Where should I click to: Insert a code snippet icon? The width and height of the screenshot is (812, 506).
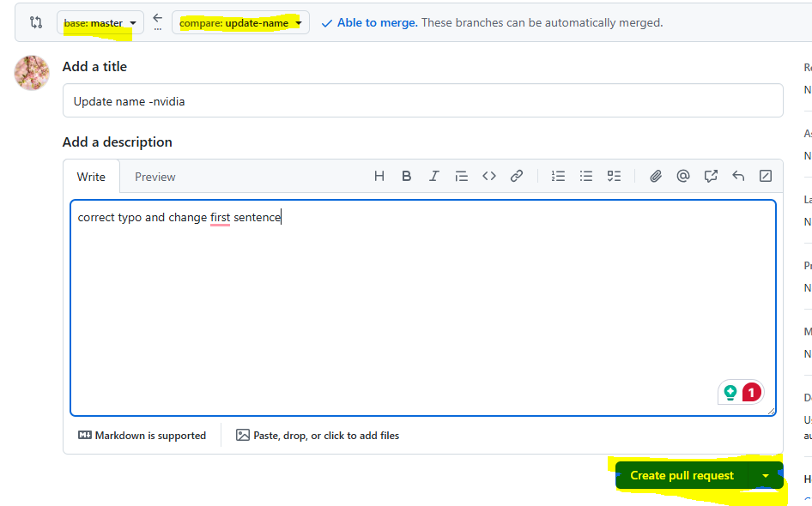coord(488,176)
